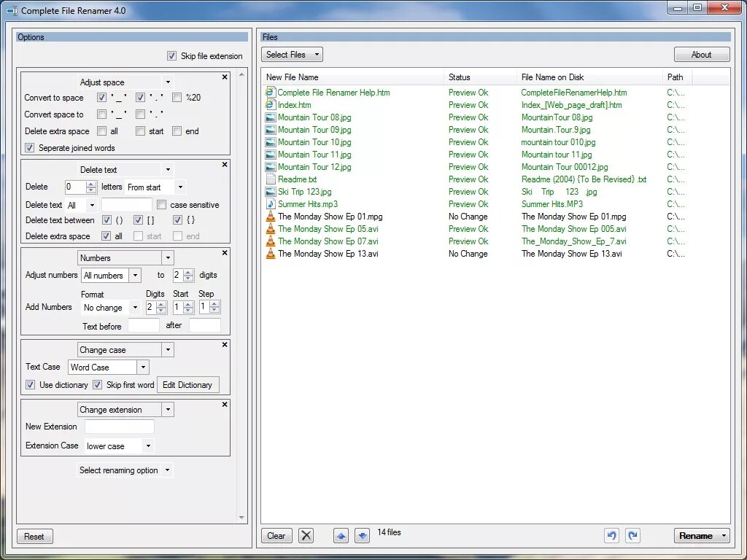The width and height of the screenshot is (747, 560).
Task: Sort by Status column header
Action: point(480,77)
